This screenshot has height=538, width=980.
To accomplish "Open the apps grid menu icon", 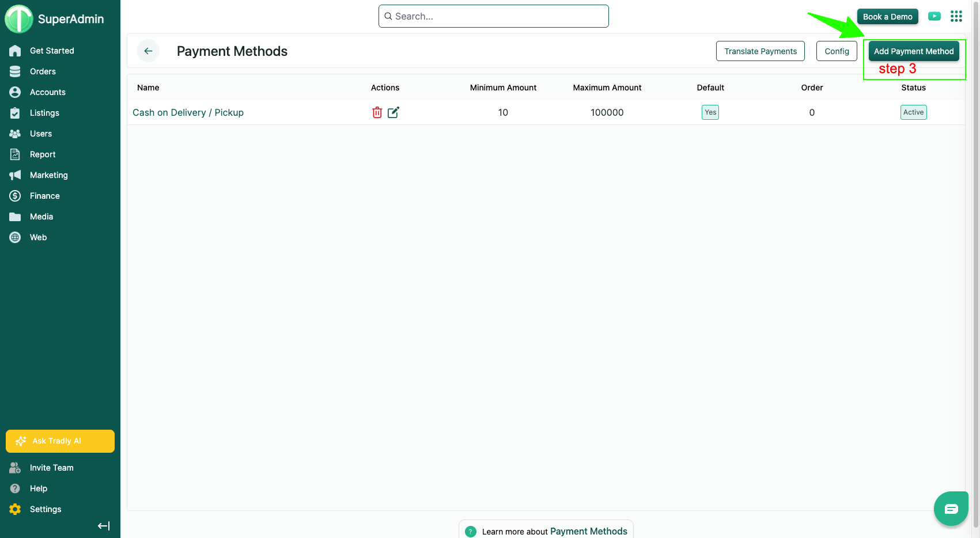I will (956, 17).
